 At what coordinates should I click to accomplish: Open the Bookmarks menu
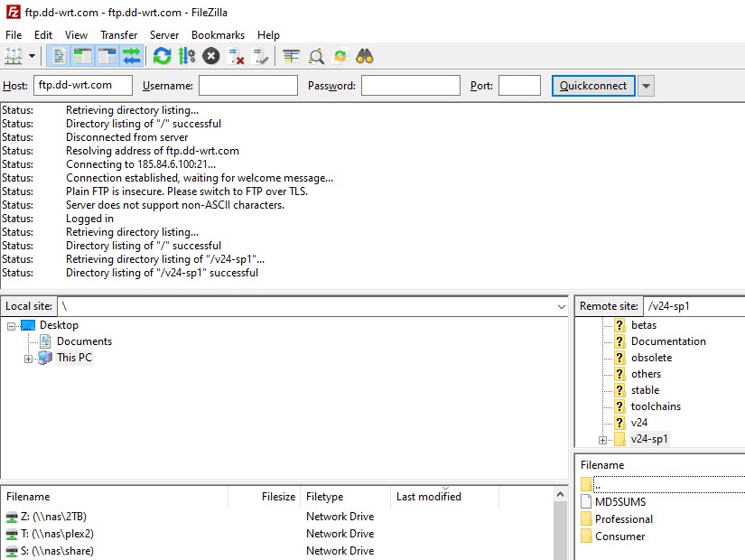click(219, 35)
